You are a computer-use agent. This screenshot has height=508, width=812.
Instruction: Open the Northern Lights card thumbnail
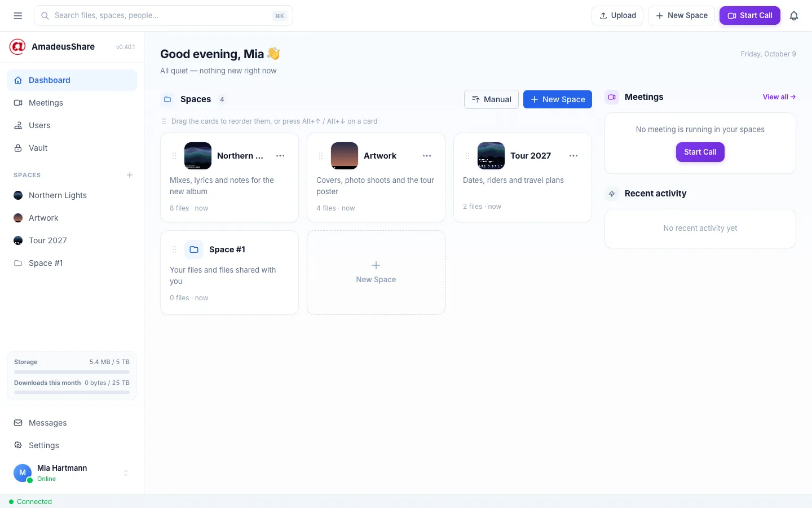[x=198, y=156]
